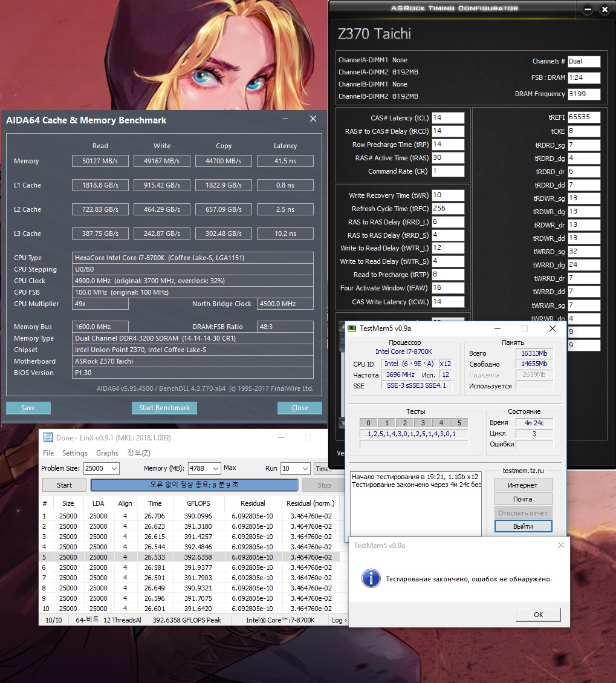616x683 pixels.
Task: Open the LinX Settings menu
Action: (75, 453)
